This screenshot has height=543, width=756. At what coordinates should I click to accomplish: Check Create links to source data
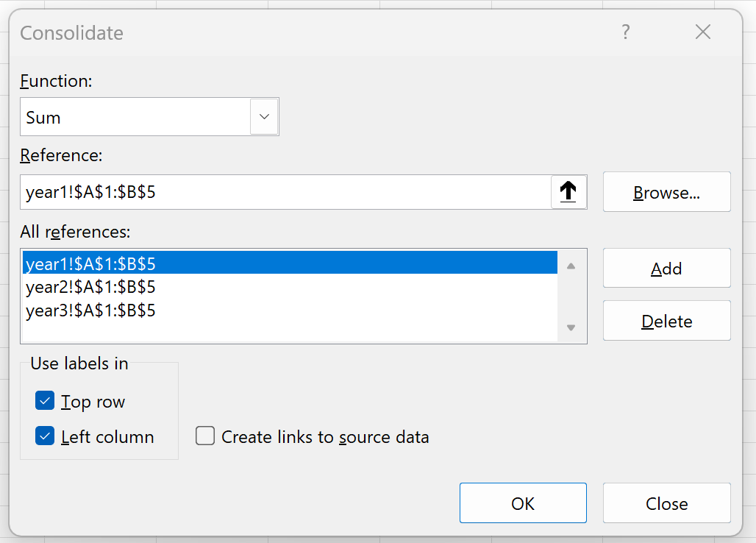click(x=205, y=436)
